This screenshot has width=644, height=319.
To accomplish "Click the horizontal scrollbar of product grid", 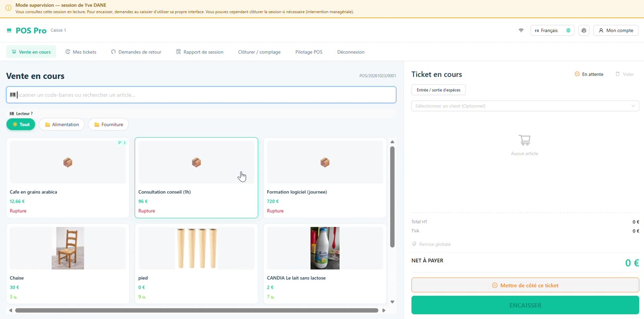I will (197, 310).
